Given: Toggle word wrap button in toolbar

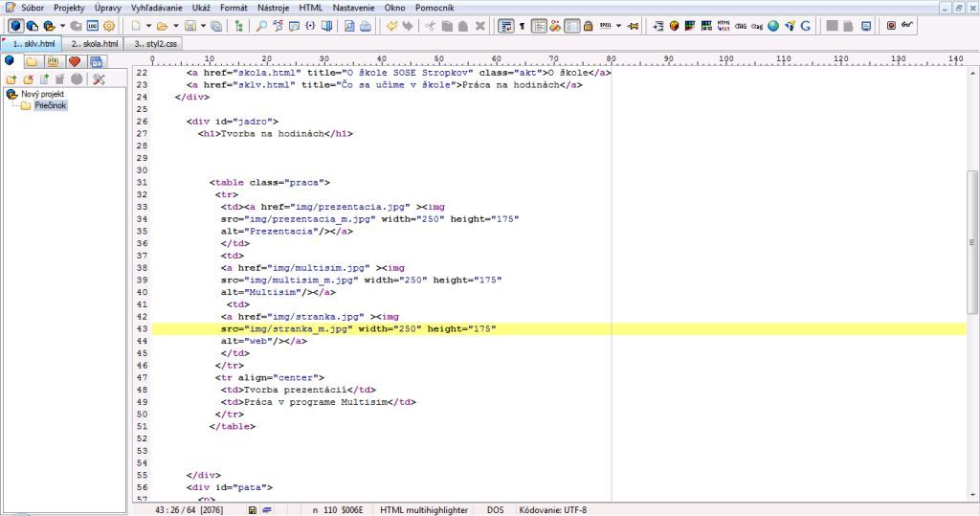Looking at the screenshot, I should click(505, 26).
